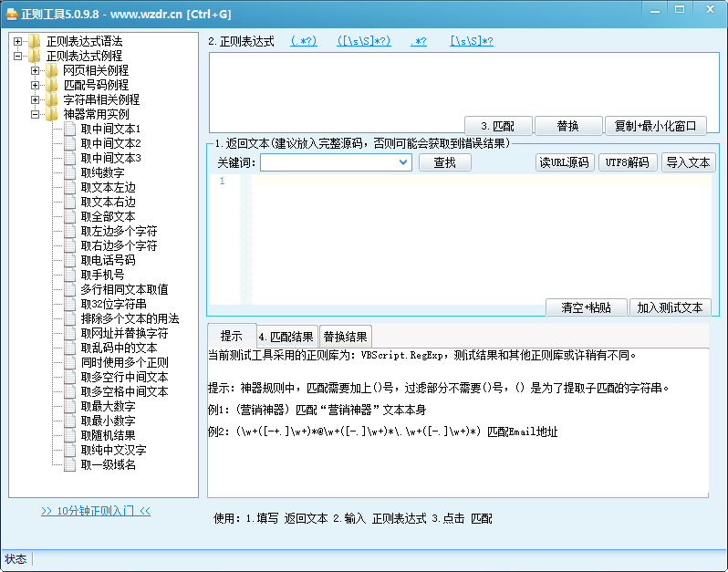Open the 替换结果 tab

[346, 337]
